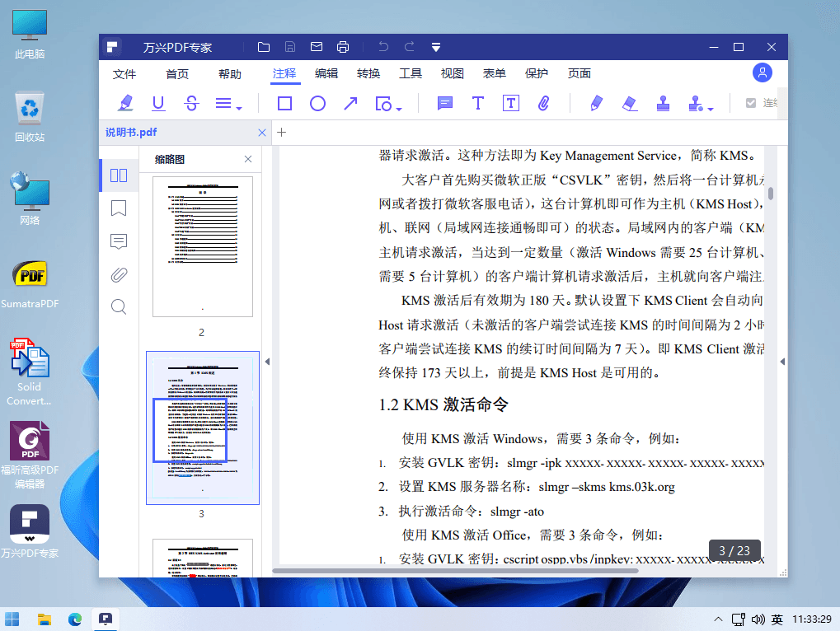
Task: Select the 说明书.pdf document tab
Action: coord(185,132)
